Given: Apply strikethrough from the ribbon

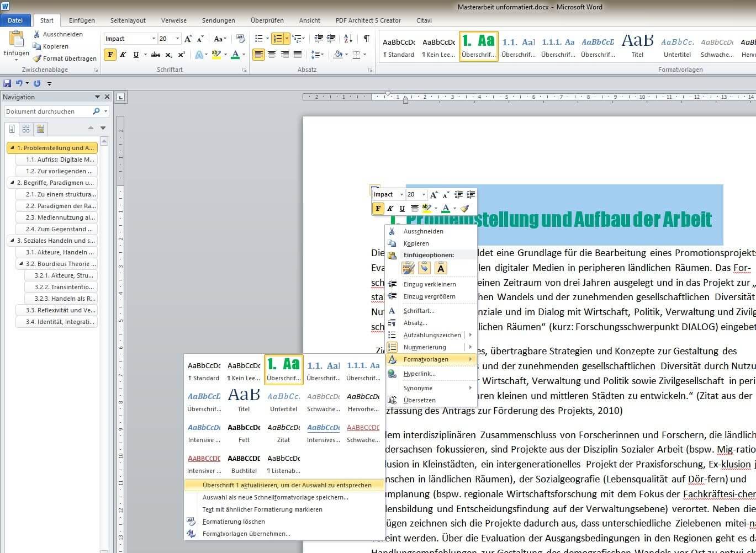Looking at the screenshot, I should [x=156, y=55].
